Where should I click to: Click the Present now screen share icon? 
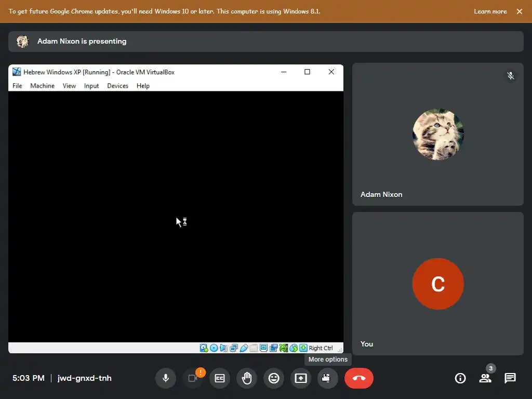[x=301, y=378]
